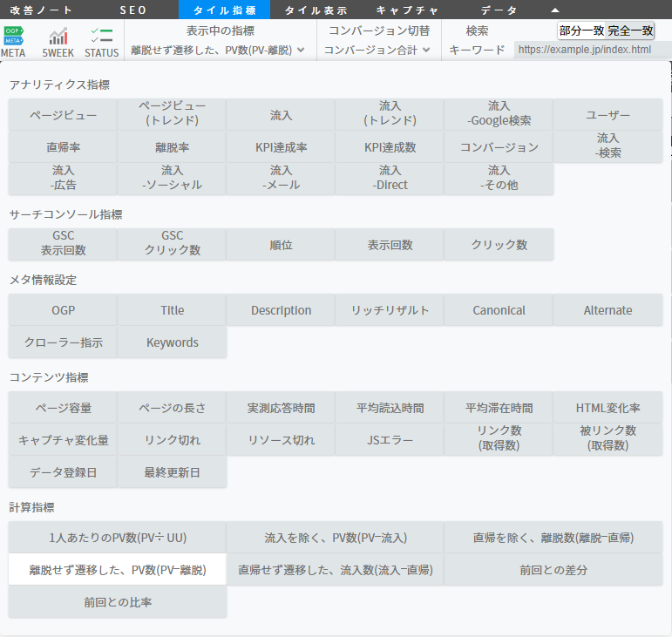The height and width of the screenshot is (637, 672).
Task: Choose the Title meta setting
Action: point(172,309)
